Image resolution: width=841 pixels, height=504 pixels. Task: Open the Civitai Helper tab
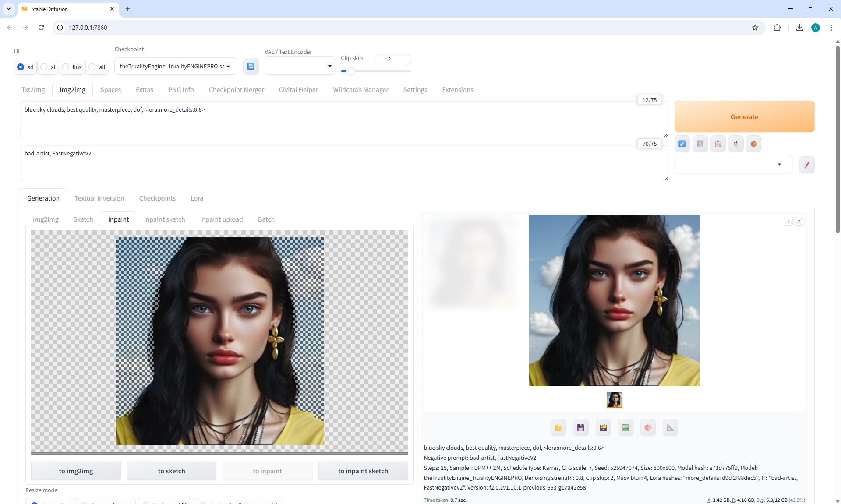[298, 89]
